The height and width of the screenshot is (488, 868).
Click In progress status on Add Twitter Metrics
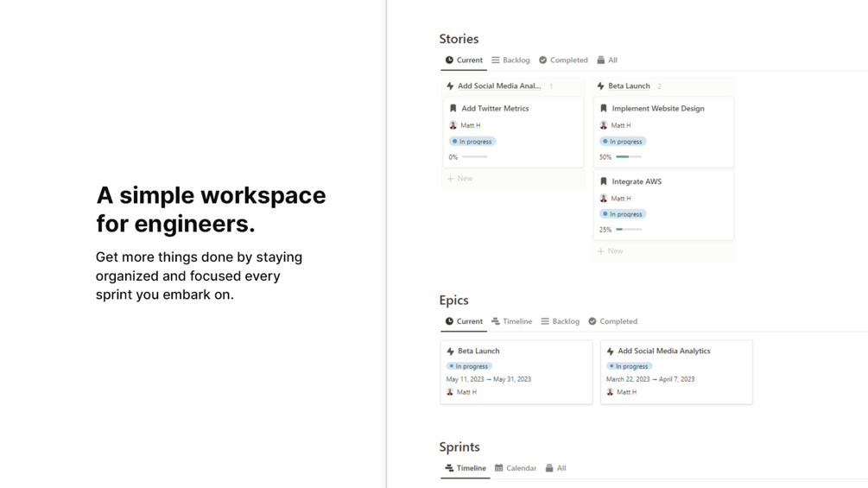click(x=472, y=142)
